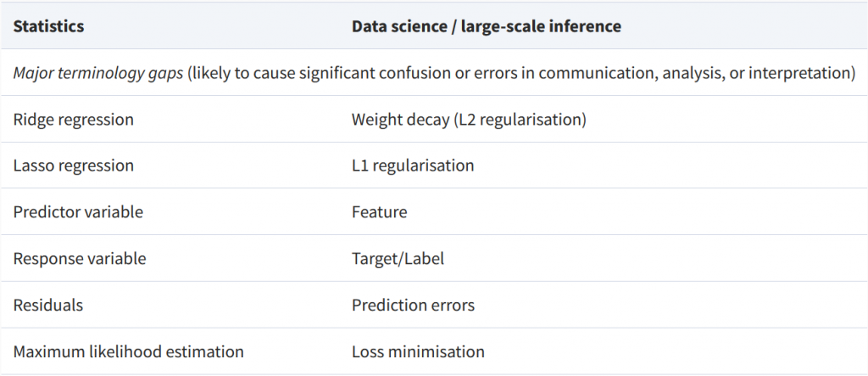The image size is (868, 376).
Task: Select the Ridge regression cell
Action: click(73, 120)
